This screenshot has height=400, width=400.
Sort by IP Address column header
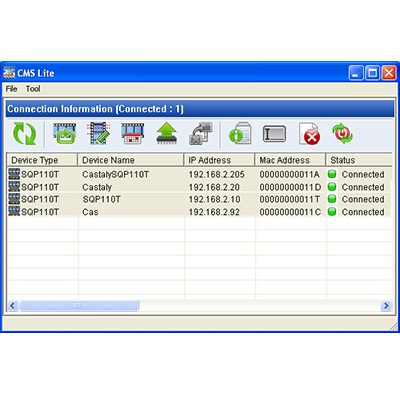tap(220, 160)
